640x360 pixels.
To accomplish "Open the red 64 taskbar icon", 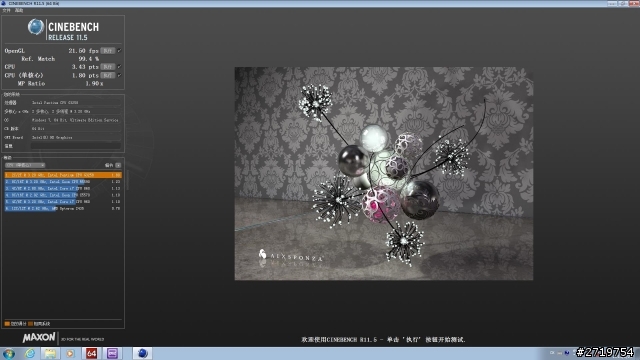I will coord(91,353).
